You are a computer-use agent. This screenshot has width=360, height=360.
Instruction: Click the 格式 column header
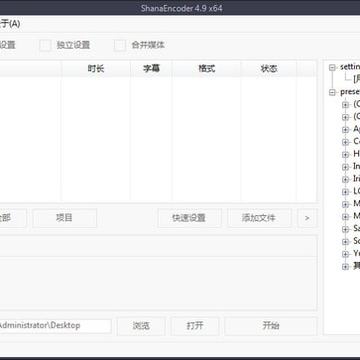207,69
